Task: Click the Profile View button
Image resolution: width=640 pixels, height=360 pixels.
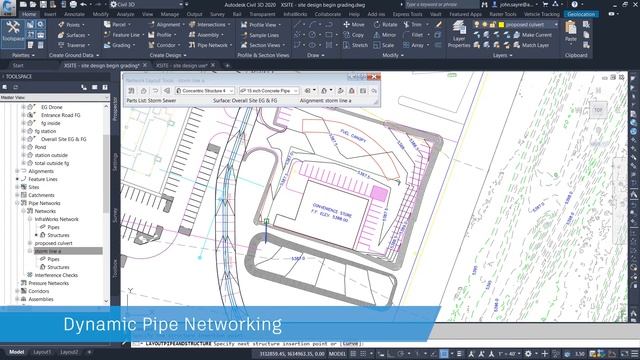Action: click(261, 24)
